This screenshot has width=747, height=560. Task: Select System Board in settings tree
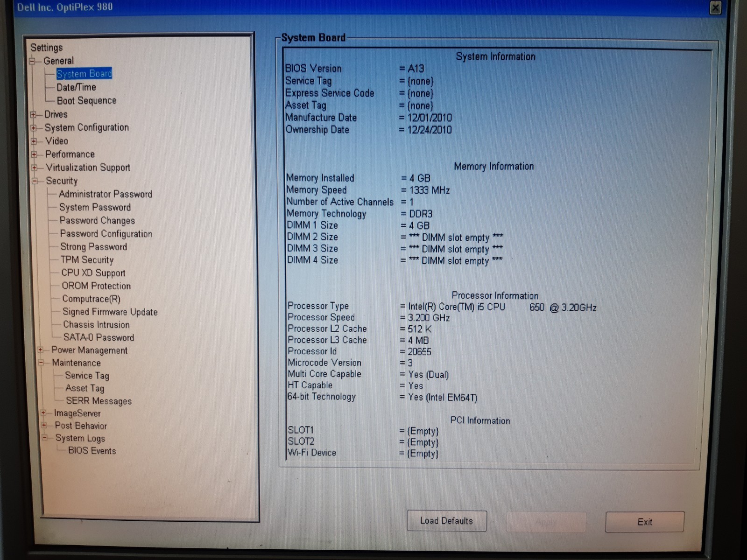tap(84, 74)
